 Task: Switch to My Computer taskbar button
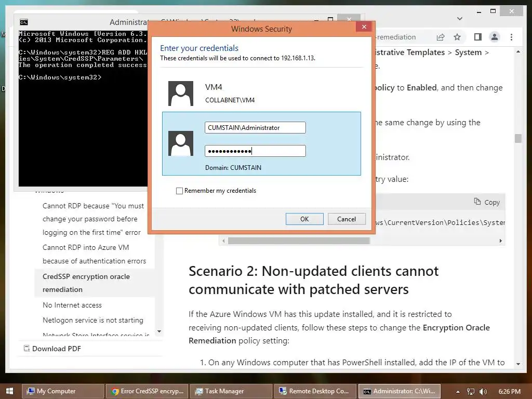pos(63,391)
